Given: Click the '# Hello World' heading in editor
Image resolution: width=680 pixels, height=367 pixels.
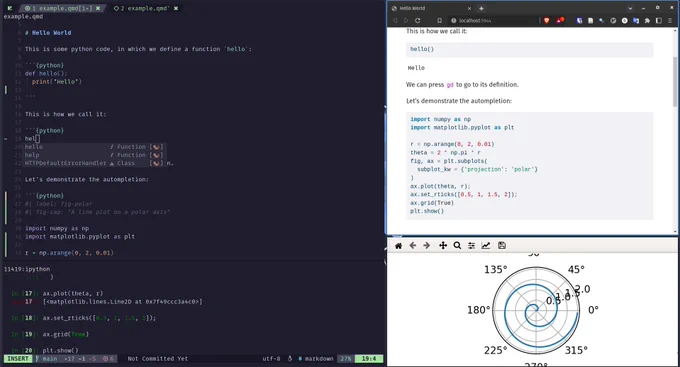Looking at the screenshot, I should point(48,33).
